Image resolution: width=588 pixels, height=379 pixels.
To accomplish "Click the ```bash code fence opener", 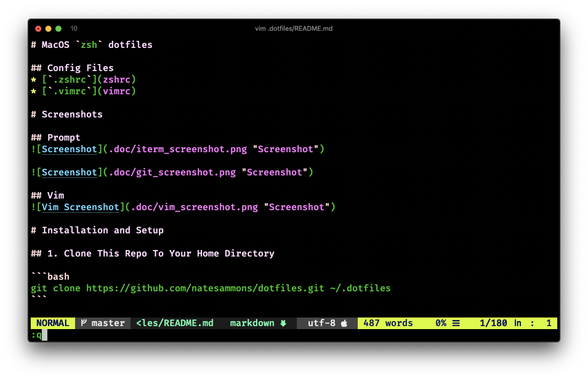I will (50, 277).
